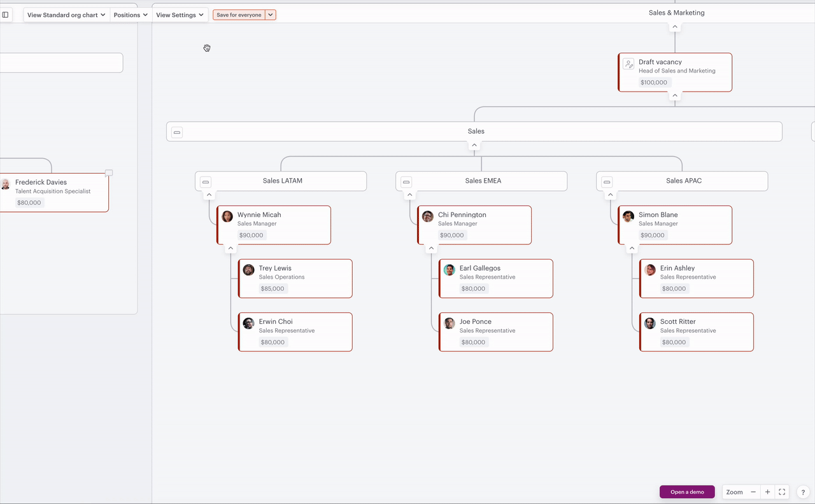
Task: Click Simon Blane's profile photo
Action: pyautogui.click(x=628, y=216)
